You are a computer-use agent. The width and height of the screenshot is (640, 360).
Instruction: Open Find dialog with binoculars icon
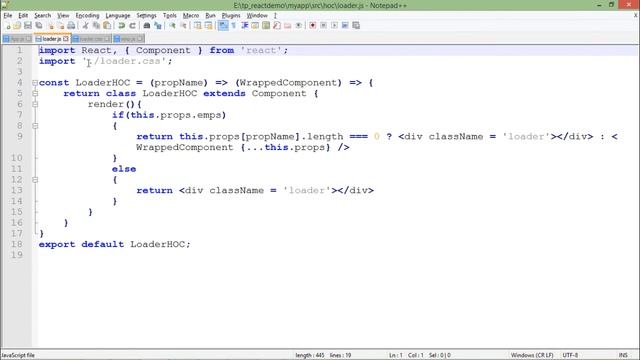[x=147, y=26]
